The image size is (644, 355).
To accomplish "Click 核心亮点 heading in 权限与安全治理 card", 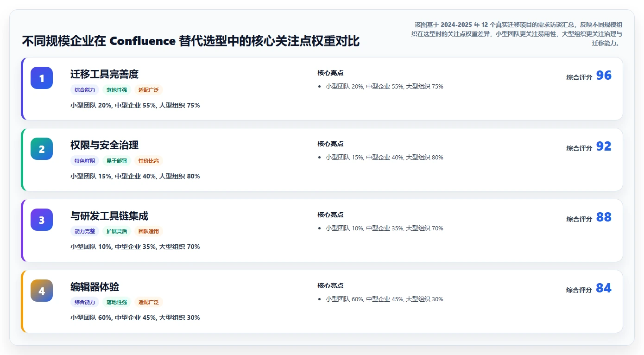I will [330, 144].
